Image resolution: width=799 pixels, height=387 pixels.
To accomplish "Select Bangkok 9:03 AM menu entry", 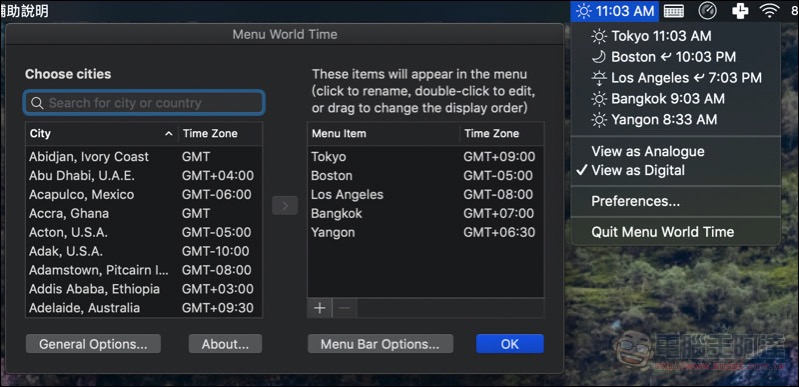I will pos(676,98).
